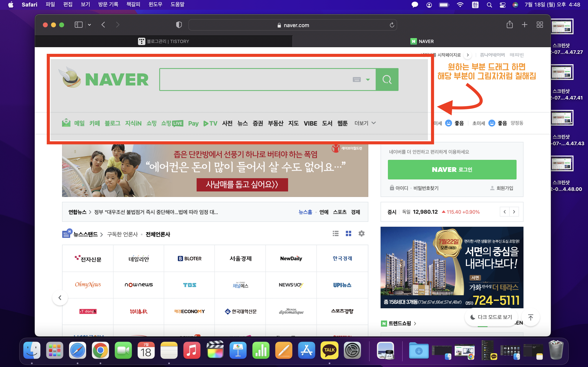Toggle dark mode with 다크 모드로 보기
The height and width of the screenshot is (367, 588).
click(x=491, y=317)
